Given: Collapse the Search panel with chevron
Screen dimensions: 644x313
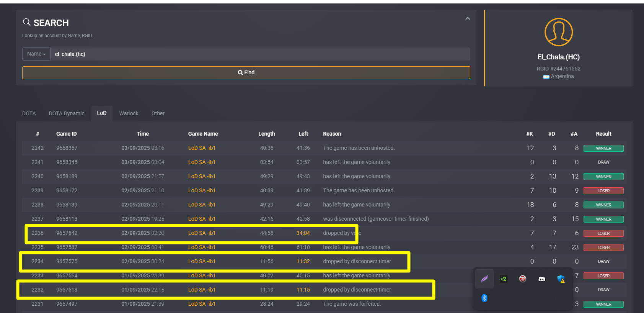Looking at the screenshot, I should (468, 18).
